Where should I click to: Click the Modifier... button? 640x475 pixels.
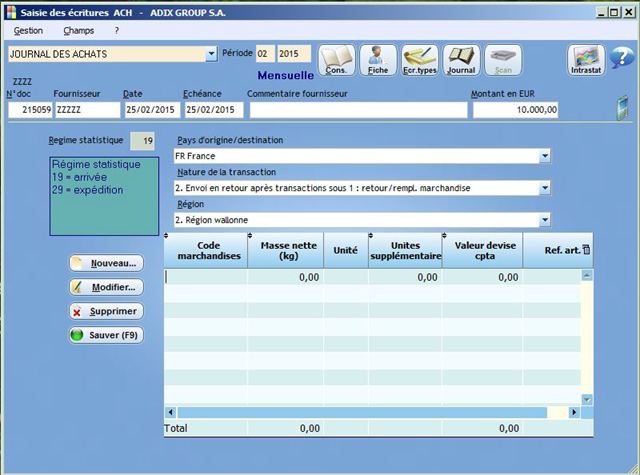coord(106,287)
